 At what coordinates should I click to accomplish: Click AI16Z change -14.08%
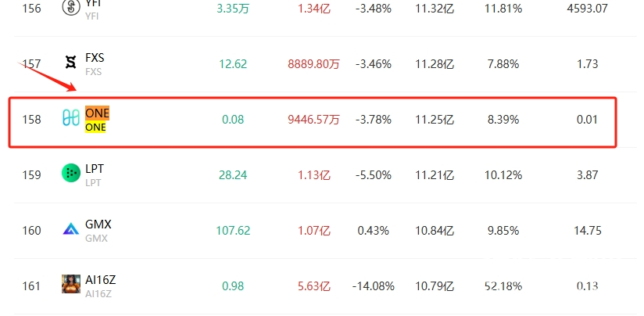click(x=374, y=286)
